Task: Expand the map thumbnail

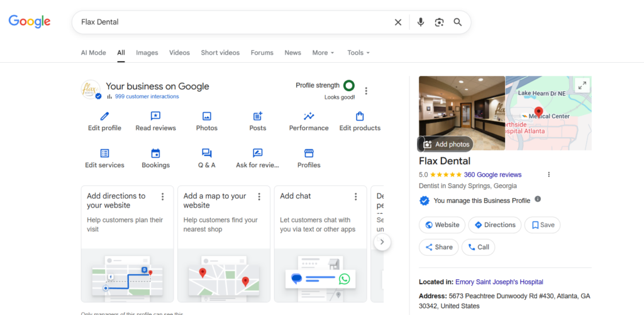Action: click(x=582, y=86)
